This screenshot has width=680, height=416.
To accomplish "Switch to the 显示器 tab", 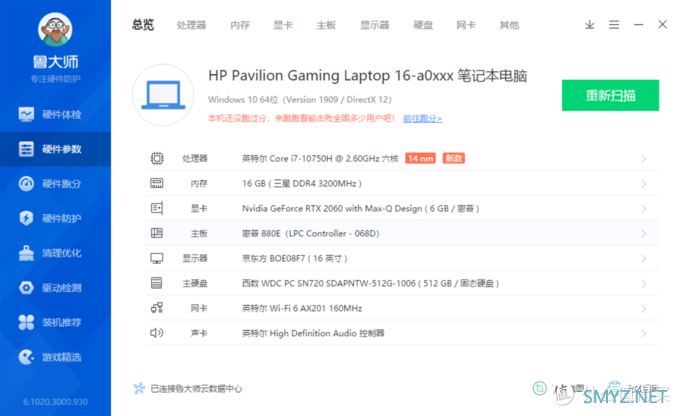I will click(375, 25).
